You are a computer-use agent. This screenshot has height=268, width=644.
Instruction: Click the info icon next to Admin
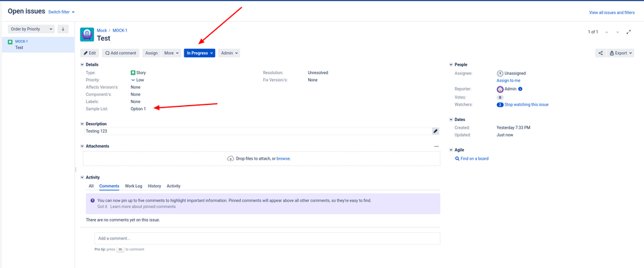pyautogui.click(x=520, y=89)
